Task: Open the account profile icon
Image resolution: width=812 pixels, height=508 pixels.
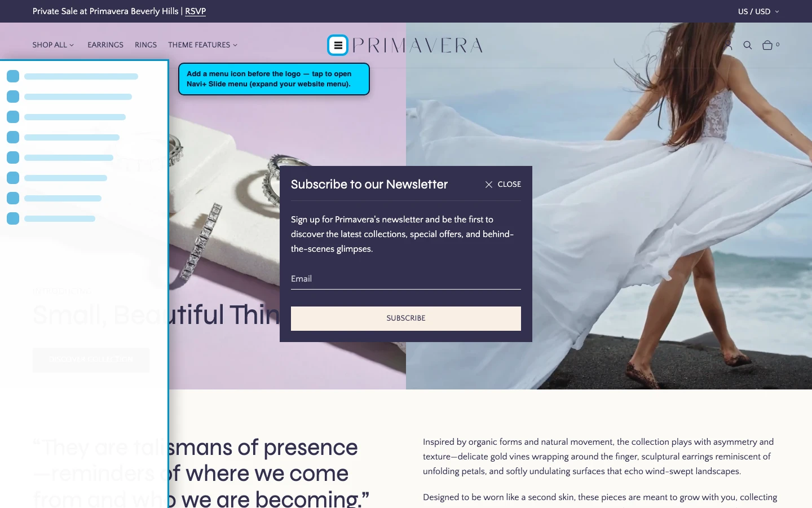Action: click(x=728, y=45)
